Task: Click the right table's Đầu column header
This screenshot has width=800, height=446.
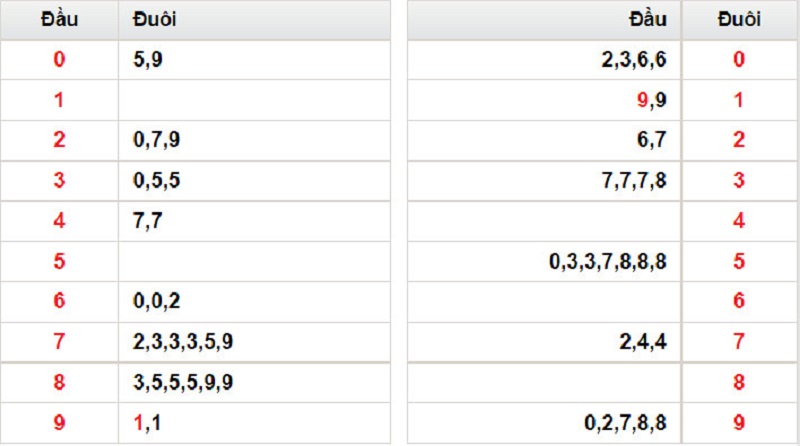Action: click(647, 20)
